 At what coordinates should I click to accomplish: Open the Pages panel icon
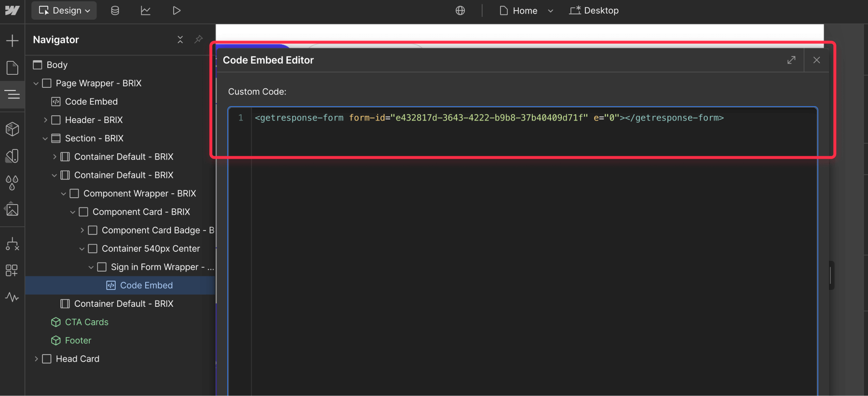(x=12, y=68)
